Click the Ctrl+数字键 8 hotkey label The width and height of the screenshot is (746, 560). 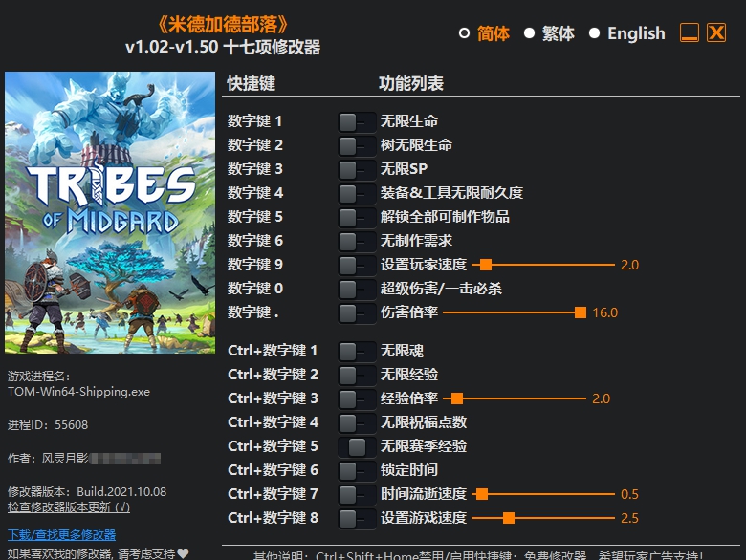click(274, 517)
